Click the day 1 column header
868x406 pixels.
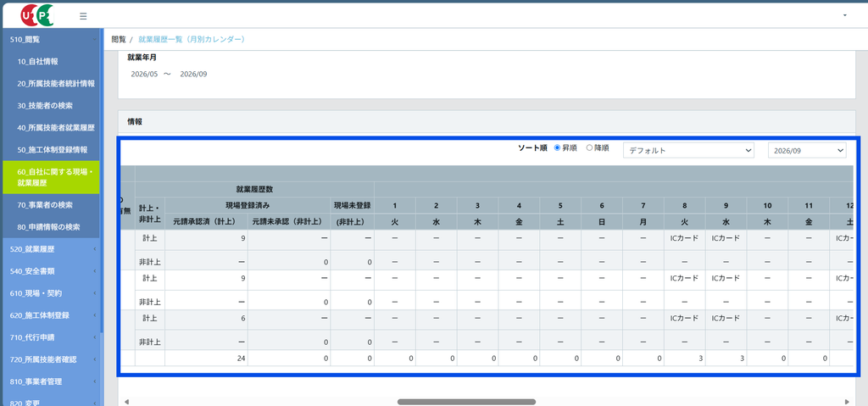(395, 205)
